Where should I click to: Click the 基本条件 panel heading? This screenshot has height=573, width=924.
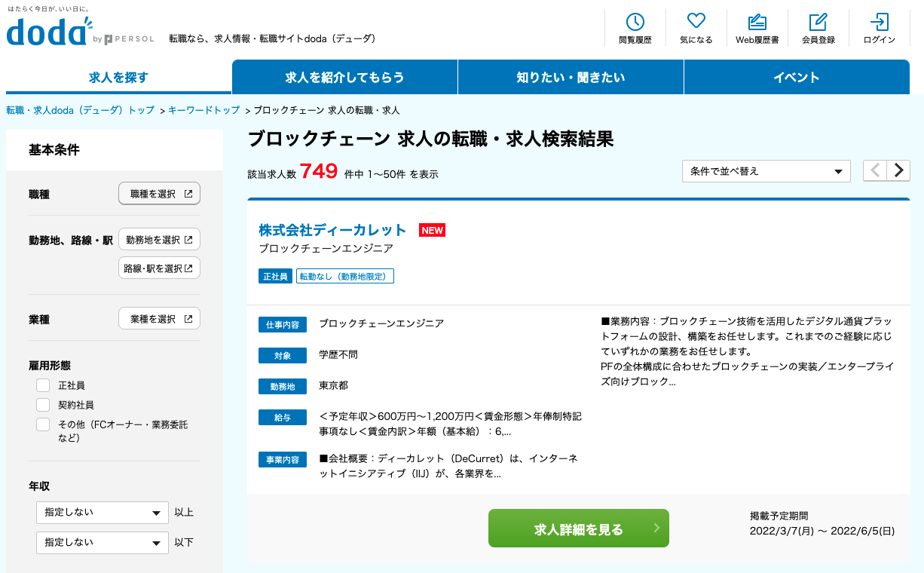(x=54, y=150)
